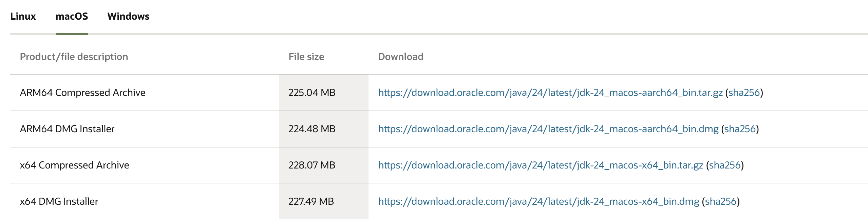Select the macOS tab
Viewport: 868px width, 219px height.
[x=72, y=16]
